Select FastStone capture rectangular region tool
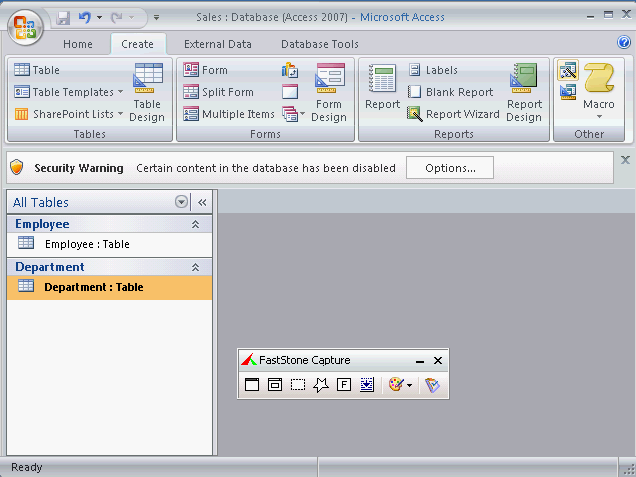Image resolution: width=636 pixels, height=477 pixels. click(x=297, y=385)
